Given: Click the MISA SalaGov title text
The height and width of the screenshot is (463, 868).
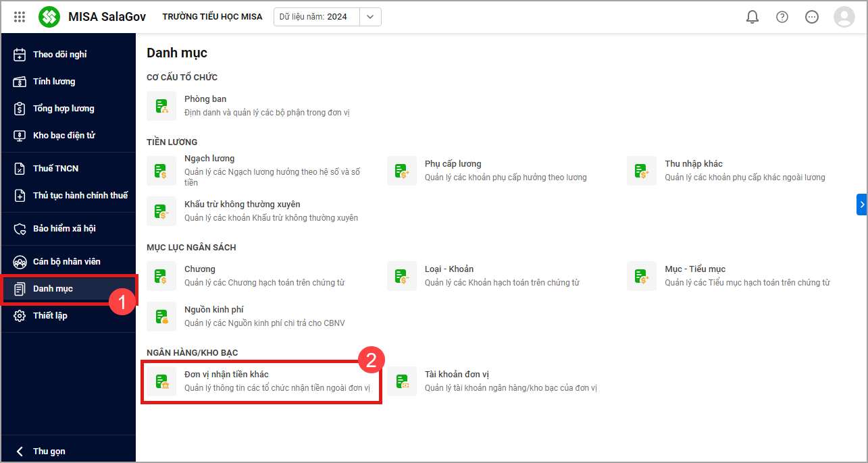Looking at the screenshot, I should pos(107,17).
